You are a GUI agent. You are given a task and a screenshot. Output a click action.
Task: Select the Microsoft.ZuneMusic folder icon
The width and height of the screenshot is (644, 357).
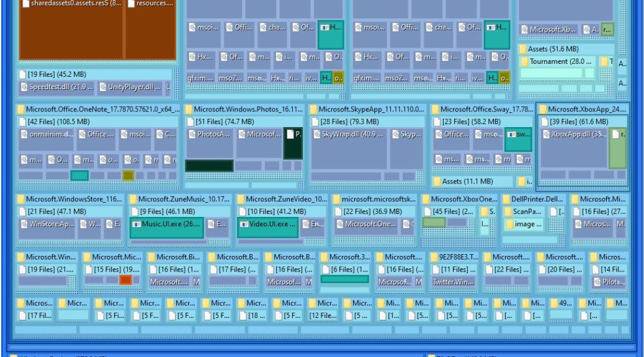click(x=133, y=199)
